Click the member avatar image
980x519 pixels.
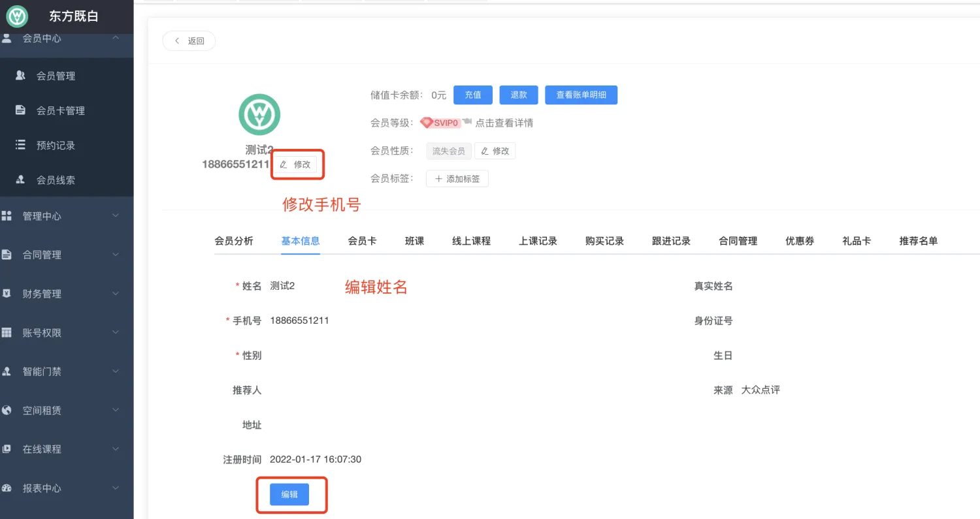(259, 115)
